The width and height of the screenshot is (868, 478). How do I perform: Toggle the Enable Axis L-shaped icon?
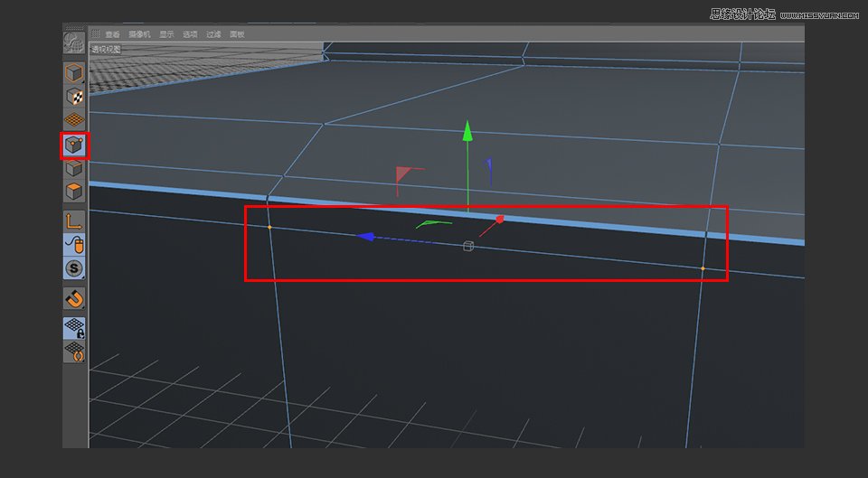[74, 220]
